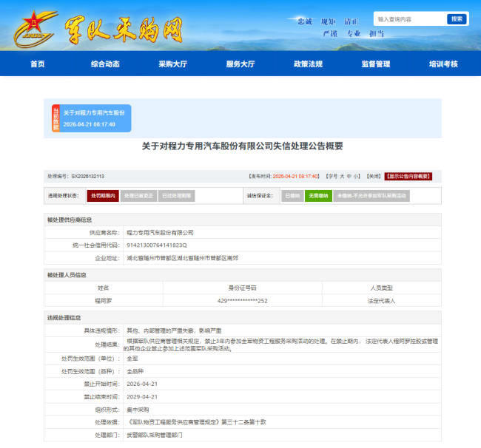The image size is (481, 448).
Task: Click the 搜索 search button
Action: (457, 19)
